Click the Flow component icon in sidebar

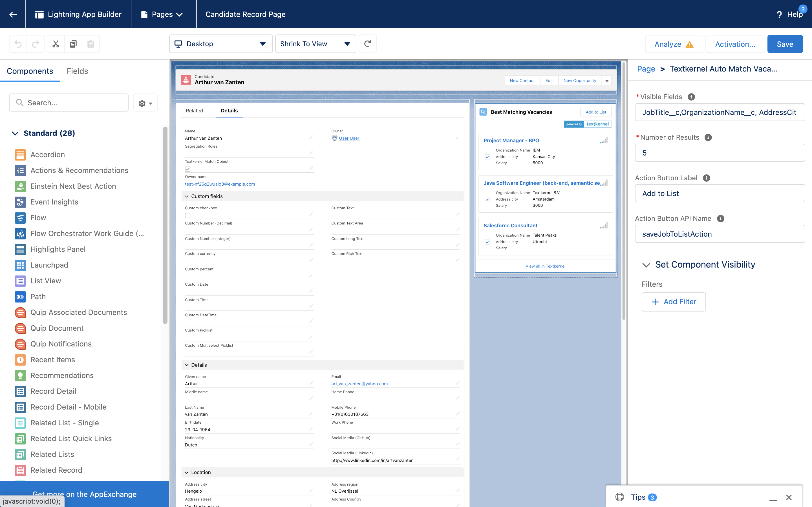(20, 217)
